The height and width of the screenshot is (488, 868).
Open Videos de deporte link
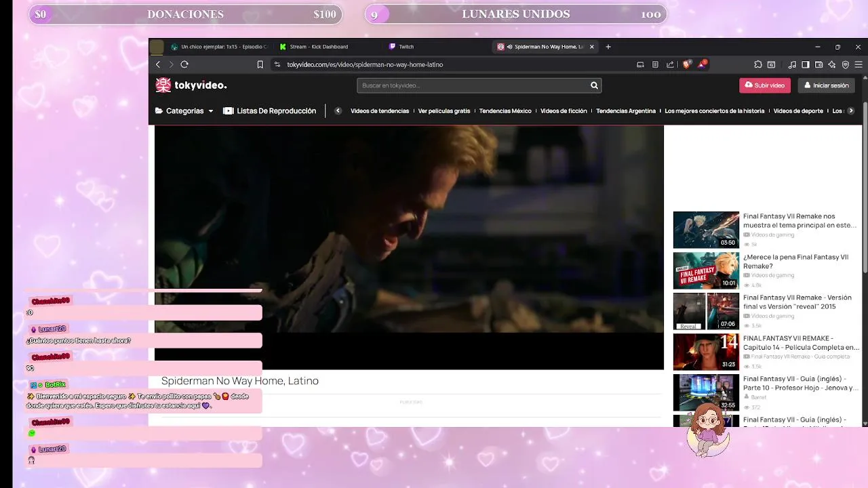click(x=798, y=110)
